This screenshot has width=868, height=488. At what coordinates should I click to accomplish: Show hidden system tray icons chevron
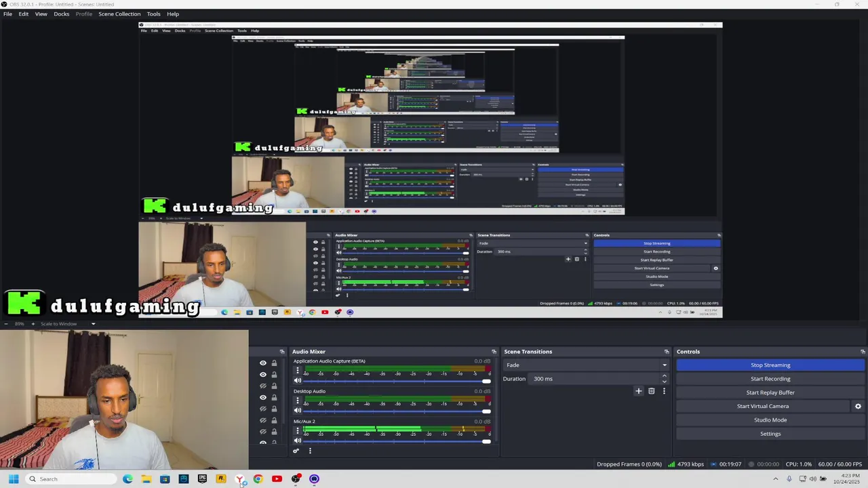click(x=776, y=479)
